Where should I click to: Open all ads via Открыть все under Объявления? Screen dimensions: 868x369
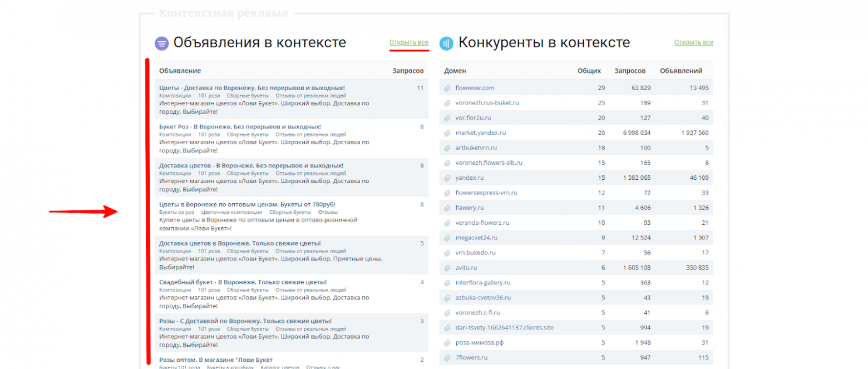click(409, 42)
